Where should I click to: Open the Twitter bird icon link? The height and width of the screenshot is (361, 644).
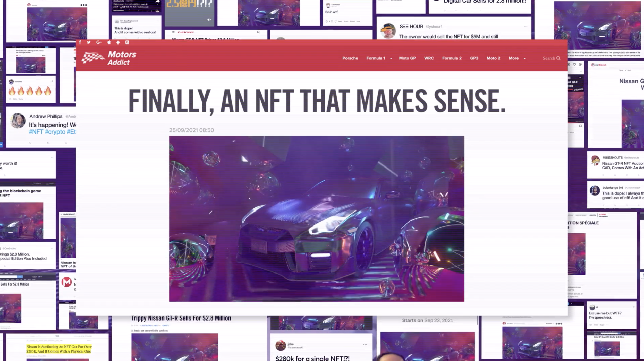(x=89, y=42)
